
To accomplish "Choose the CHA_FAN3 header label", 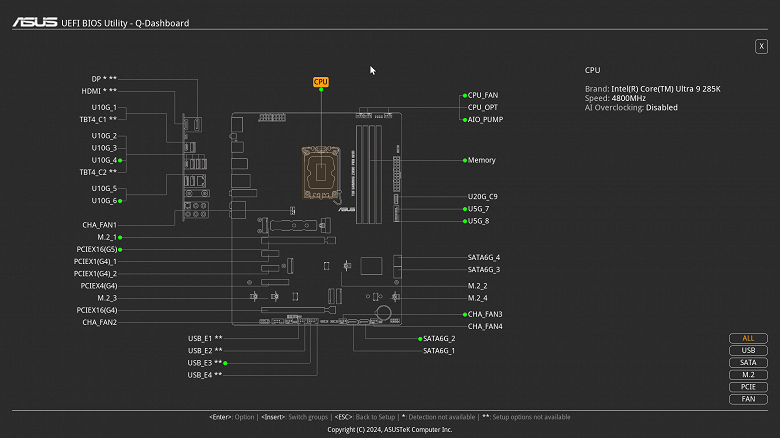I will tap(485, 314).
